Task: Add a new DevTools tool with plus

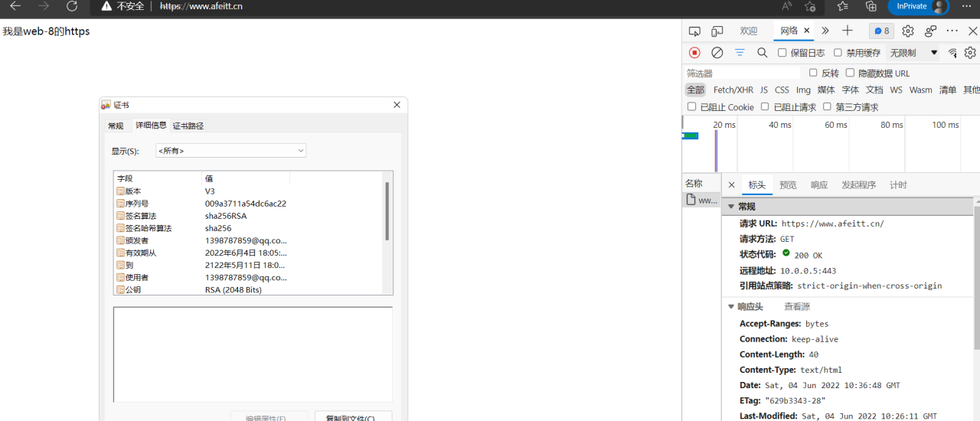Action: 848,31
